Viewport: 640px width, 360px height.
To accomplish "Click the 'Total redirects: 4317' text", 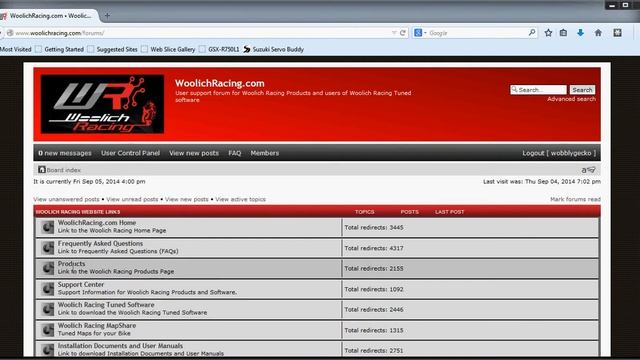I will (374, 248).
